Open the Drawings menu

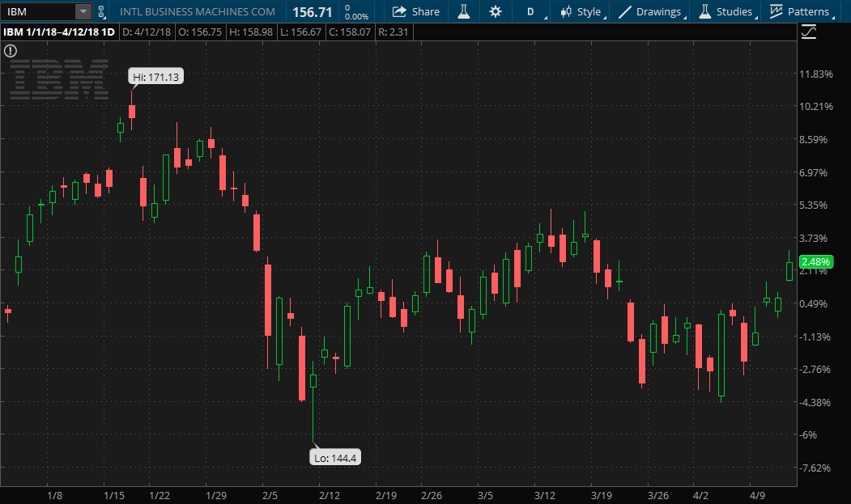(x=653, y=11)
